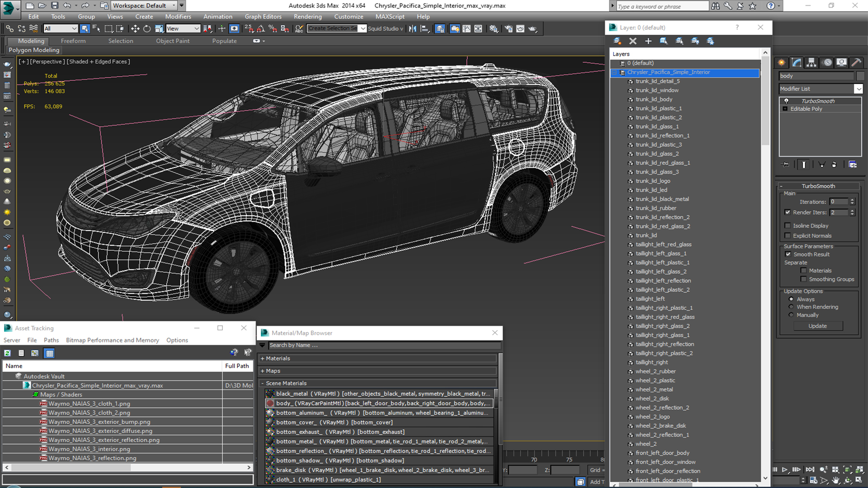Select the Move transform tool
Viewport: 868px width, 488px height.
click(135, 28)
